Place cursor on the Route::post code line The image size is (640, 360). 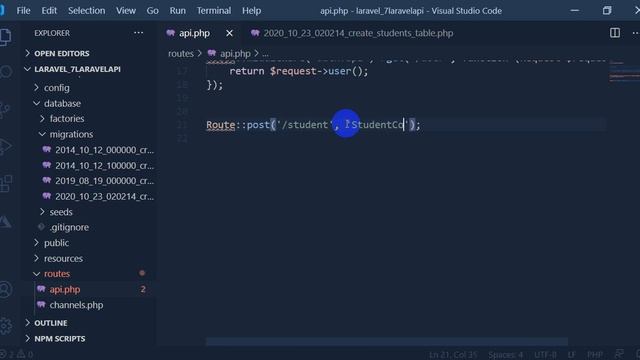(x=313, y=124)
